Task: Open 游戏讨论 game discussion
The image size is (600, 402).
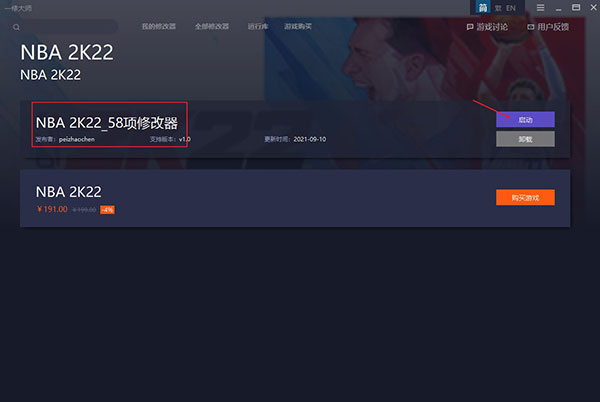Action: click(487, 27)
